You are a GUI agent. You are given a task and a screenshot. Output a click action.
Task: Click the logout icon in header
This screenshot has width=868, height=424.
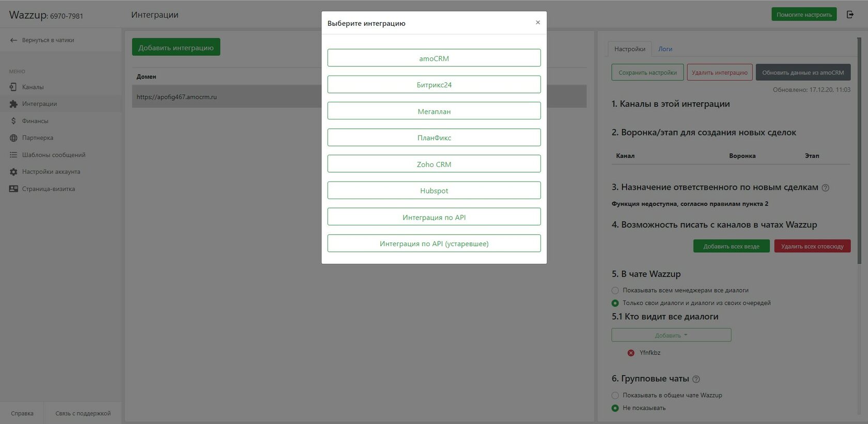[850, 14]
